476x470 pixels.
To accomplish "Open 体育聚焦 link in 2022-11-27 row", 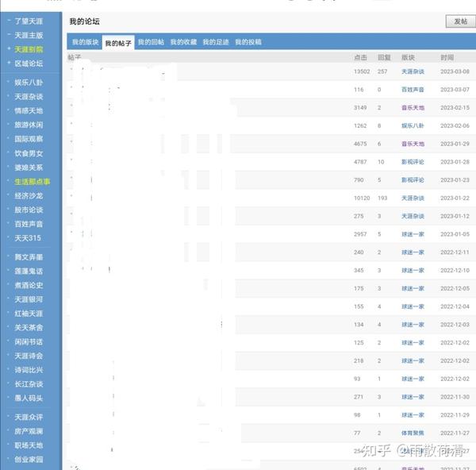I will pos(413,433).
